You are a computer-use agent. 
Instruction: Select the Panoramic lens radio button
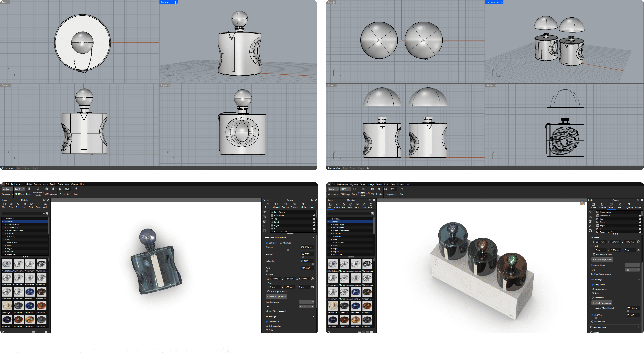coord(593,298)
